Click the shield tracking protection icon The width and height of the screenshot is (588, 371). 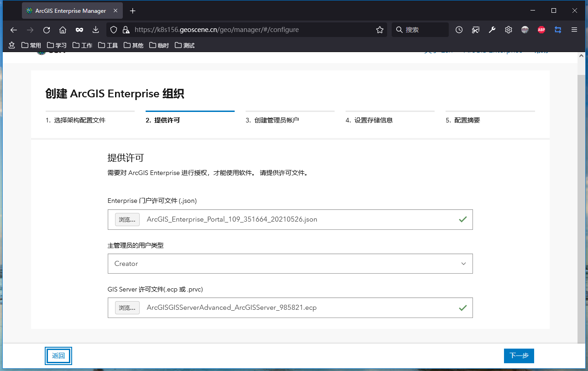[114, 30]
